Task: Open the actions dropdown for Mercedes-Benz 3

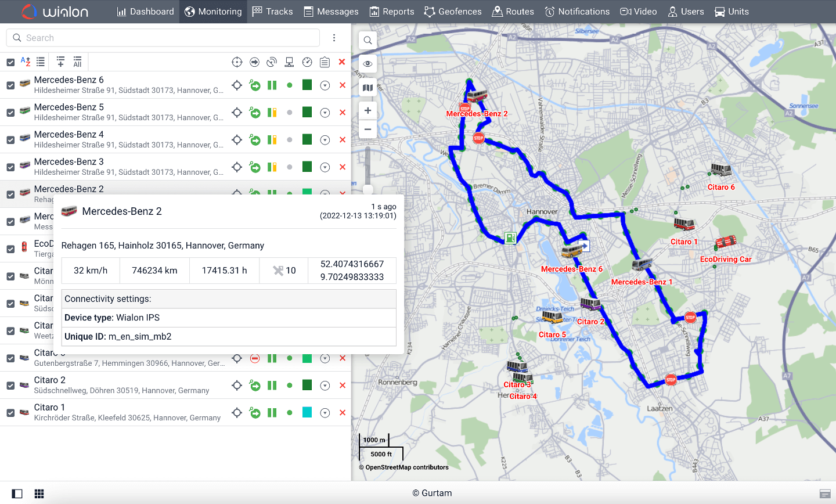Action: 325,167
